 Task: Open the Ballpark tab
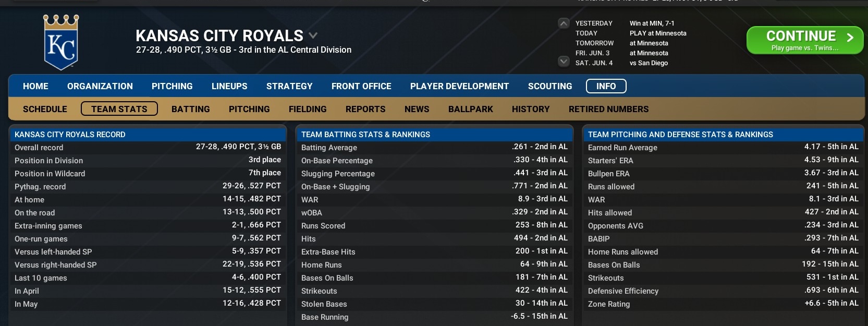coord(471,109)
